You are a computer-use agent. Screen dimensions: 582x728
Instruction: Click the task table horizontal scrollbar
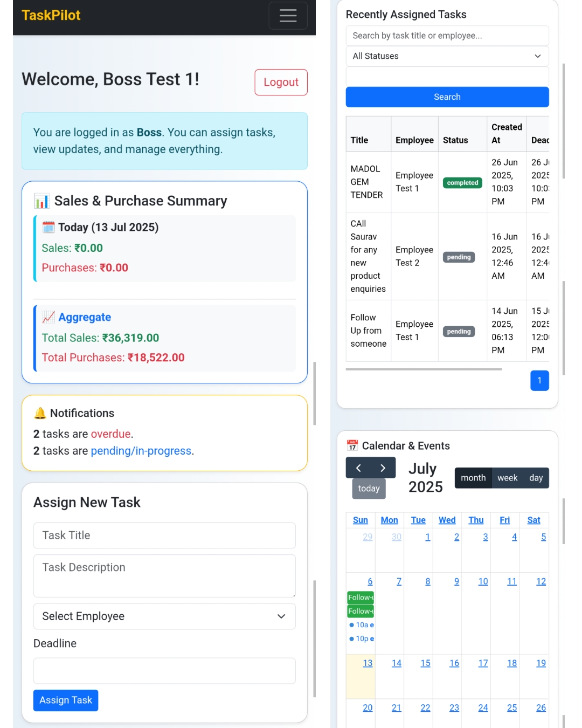tap(424, 369)
